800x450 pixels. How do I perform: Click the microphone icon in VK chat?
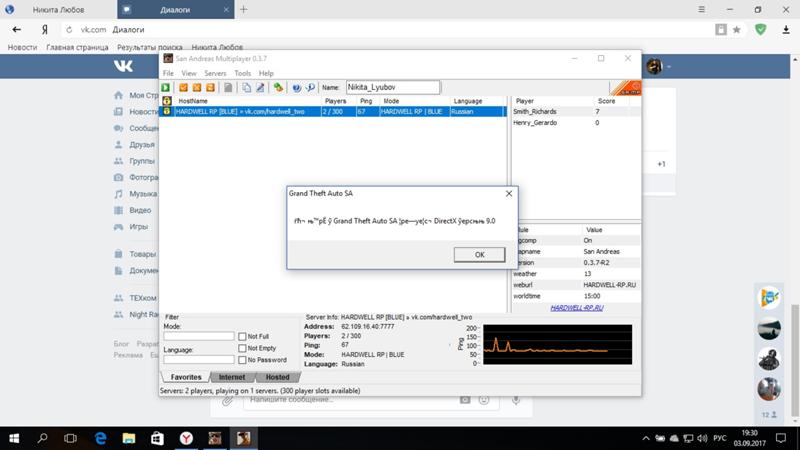tap(516, 399)
